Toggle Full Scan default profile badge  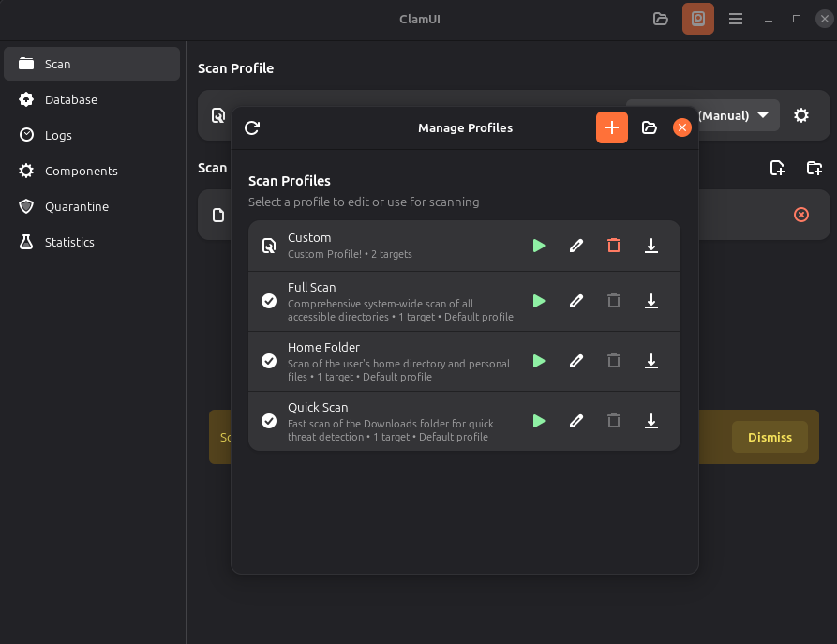click(x=269, y=301)
